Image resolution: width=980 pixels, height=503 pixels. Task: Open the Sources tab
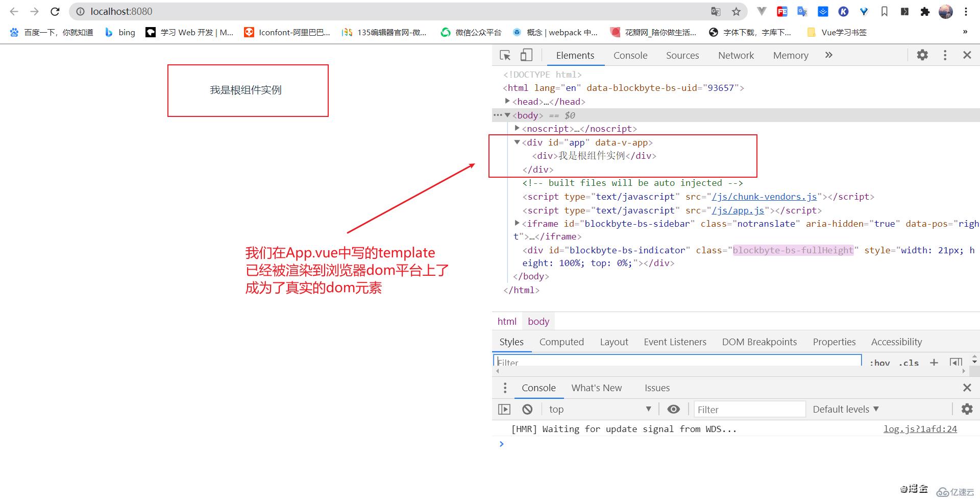[x=682, y=55]
